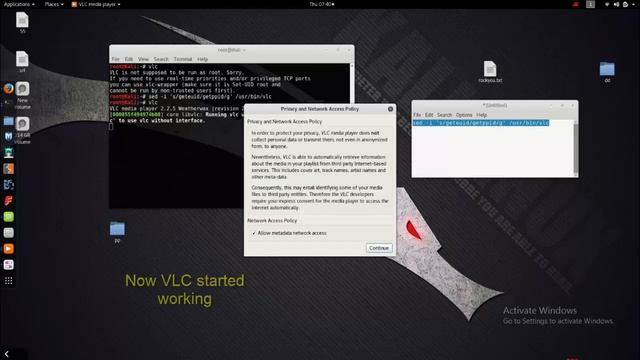Open the system status menu arrow

tap(634, 4)
